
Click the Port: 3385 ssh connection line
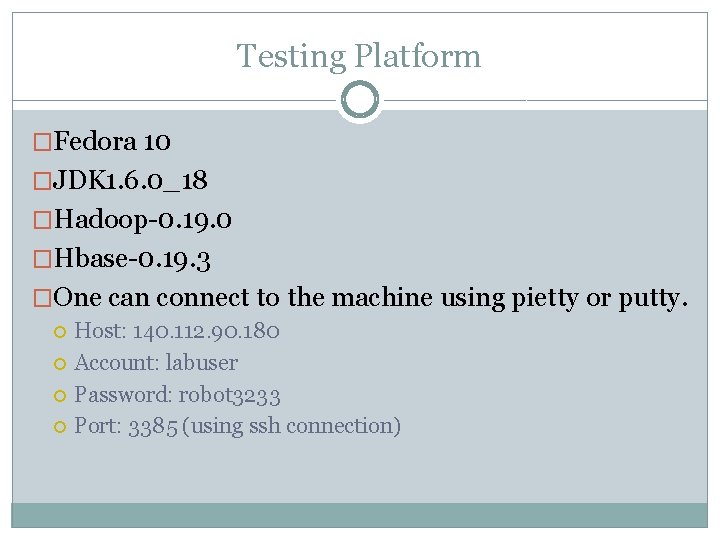pyautogui.click(x=237, y=426)
